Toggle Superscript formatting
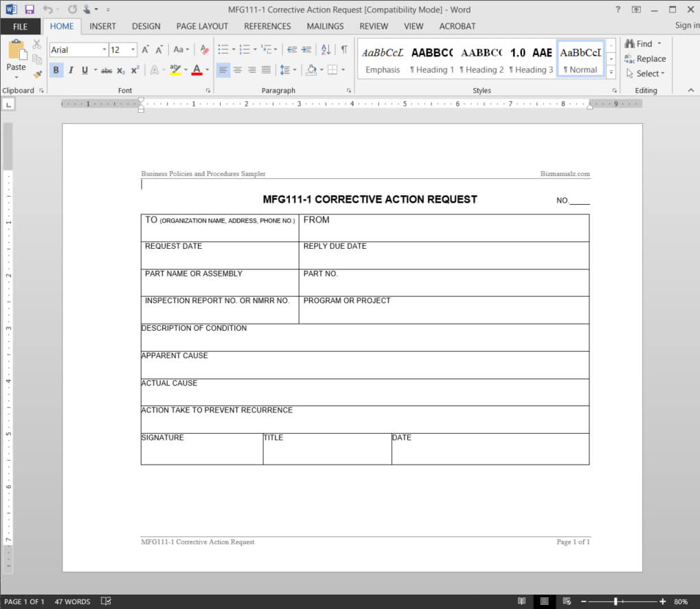The height and width of the screenshot is (609, 700). click(135, 70)
